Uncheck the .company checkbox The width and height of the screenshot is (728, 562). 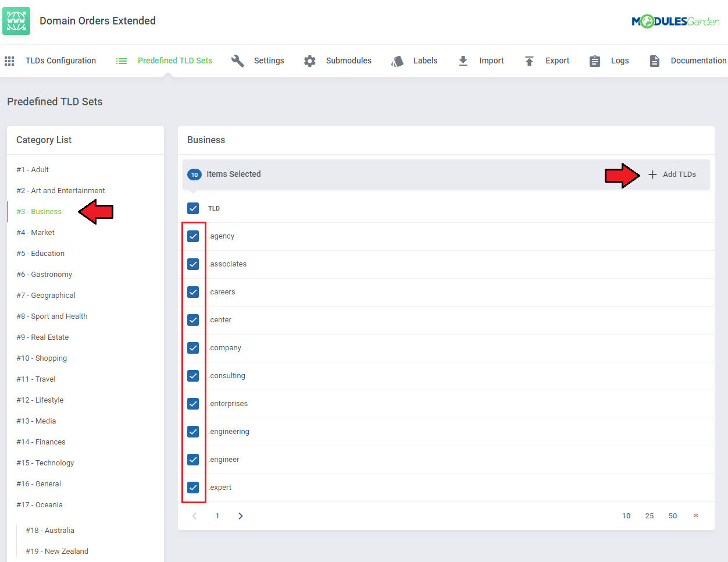193,348
